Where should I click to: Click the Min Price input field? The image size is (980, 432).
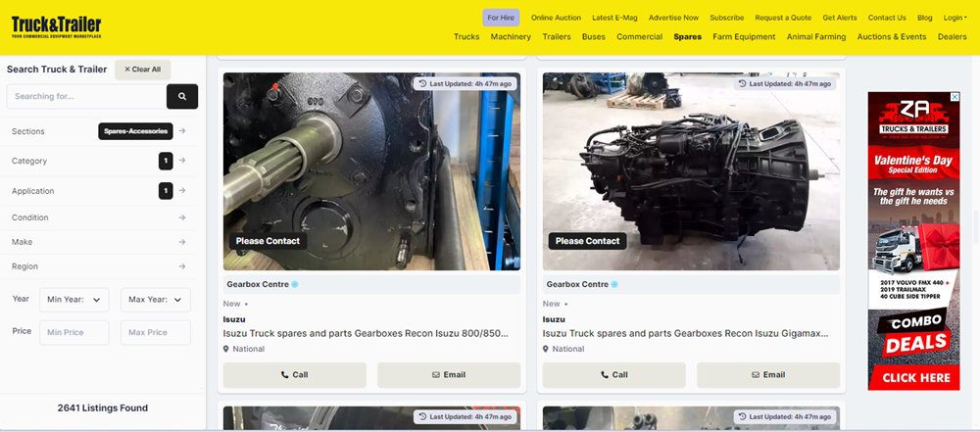(74, 333)
